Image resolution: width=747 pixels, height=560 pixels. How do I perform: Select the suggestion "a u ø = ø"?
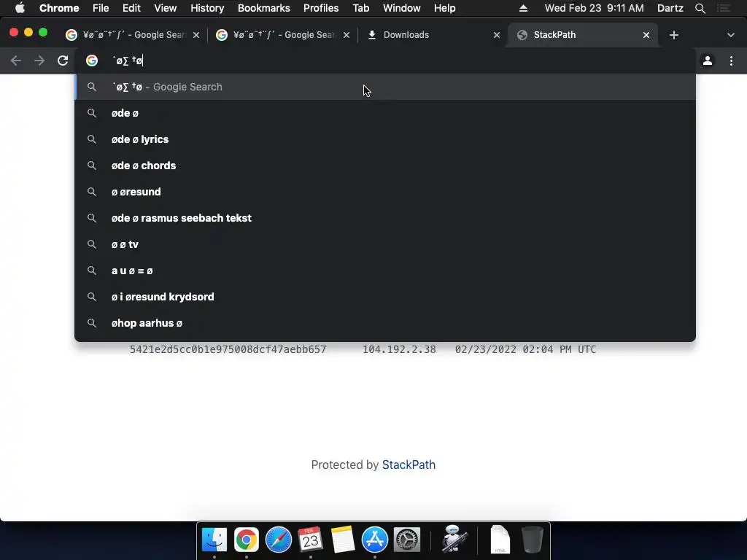(385, 271)
